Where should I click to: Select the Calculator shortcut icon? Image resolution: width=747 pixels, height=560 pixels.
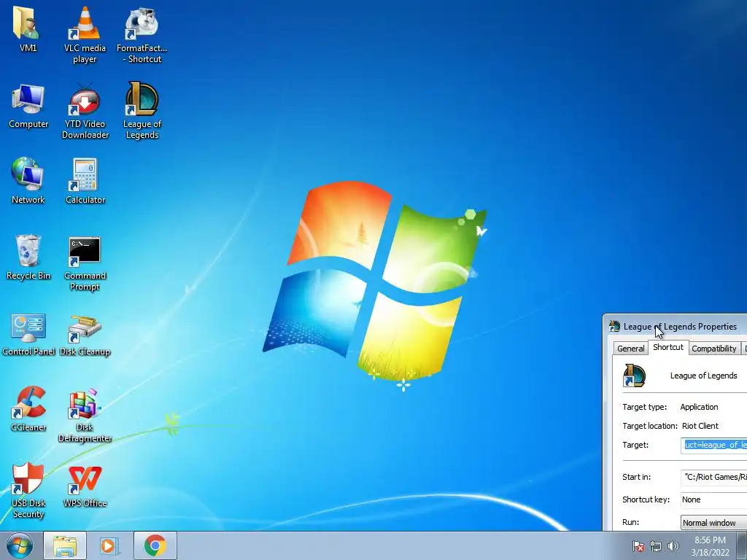point(85,181)
